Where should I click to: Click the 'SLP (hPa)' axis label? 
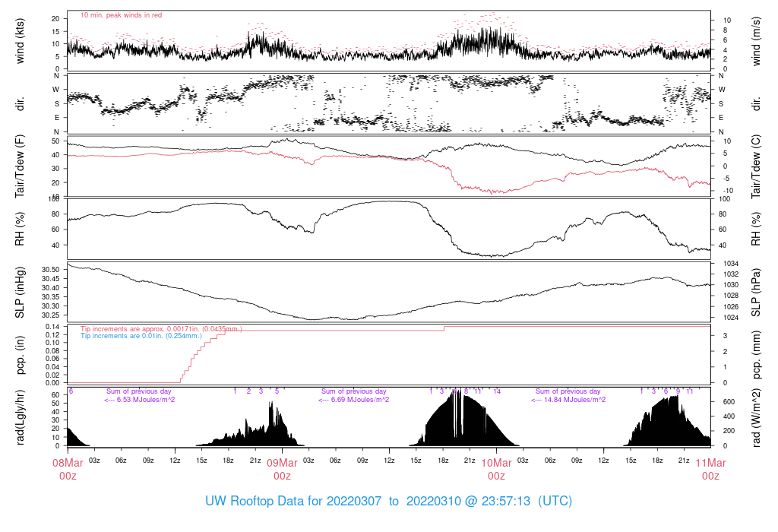tap(756, 293)
